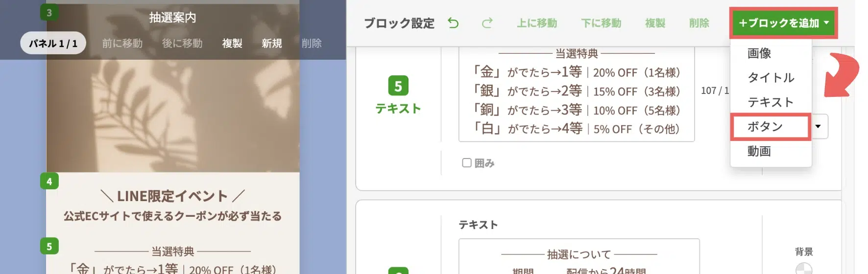Select the LINE限定イベント title in preview

click(x=173, y=196)
